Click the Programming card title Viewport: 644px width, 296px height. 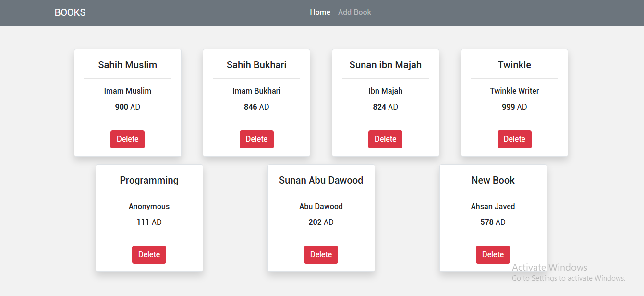point(149,180)
